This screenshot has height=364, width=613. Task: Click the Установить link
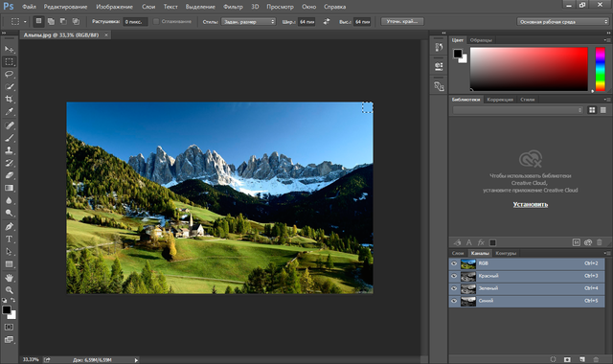[530, 204]
